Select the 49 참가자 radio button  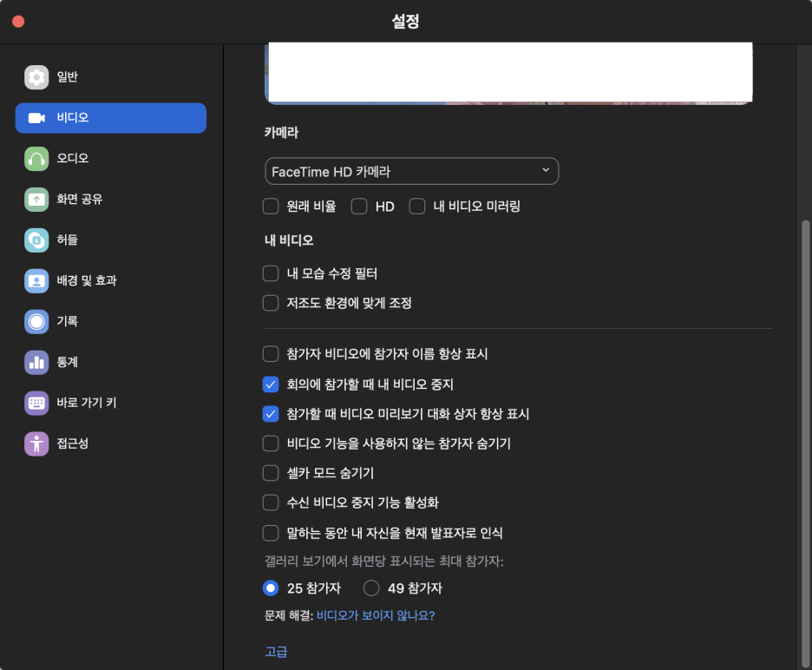point(371,588)
